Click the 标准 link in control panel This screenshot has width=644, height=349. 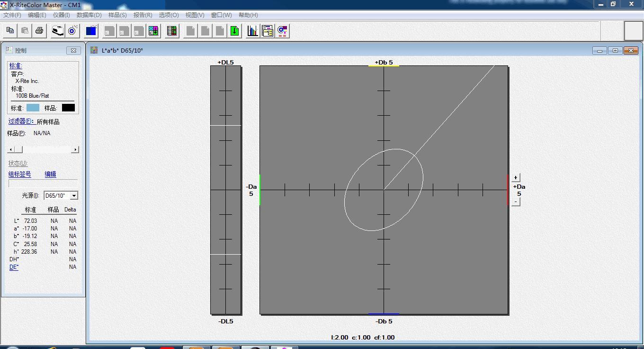pyautogui.click(x=16, y=66)
